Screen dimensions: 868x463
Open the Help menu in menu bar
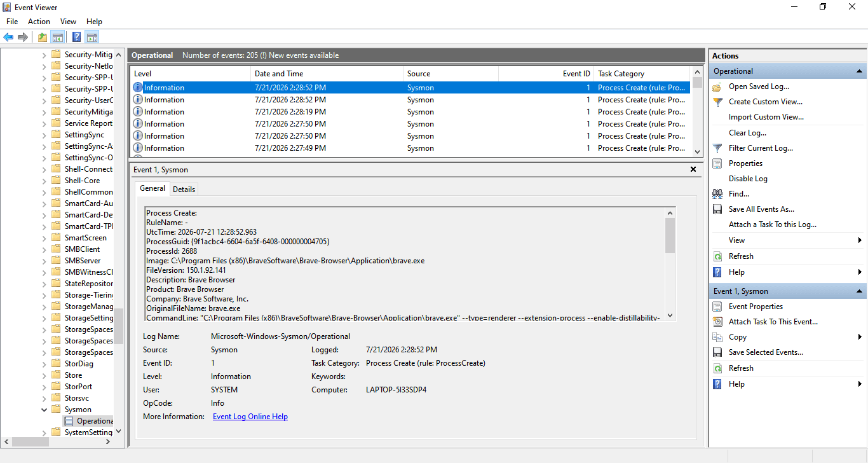click(x=94, y=22)
